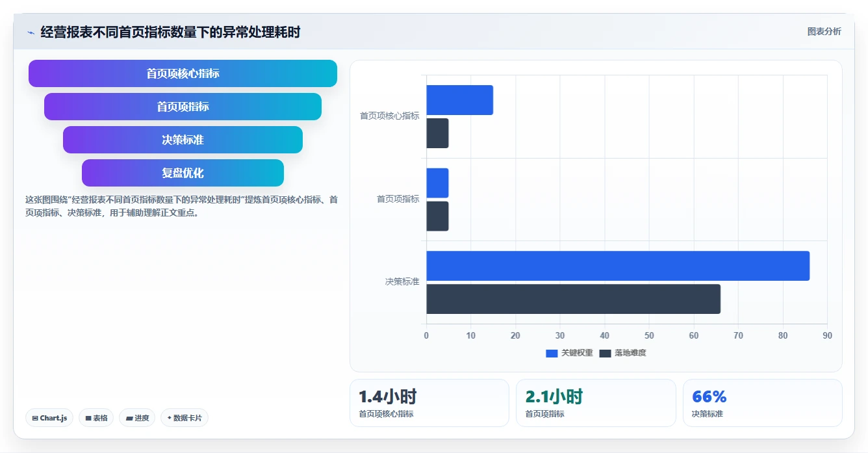Viewport: 868px width, 453px height.
Task: Open the 66% 决策标准 data card
Action: click(x=763, y=403)
